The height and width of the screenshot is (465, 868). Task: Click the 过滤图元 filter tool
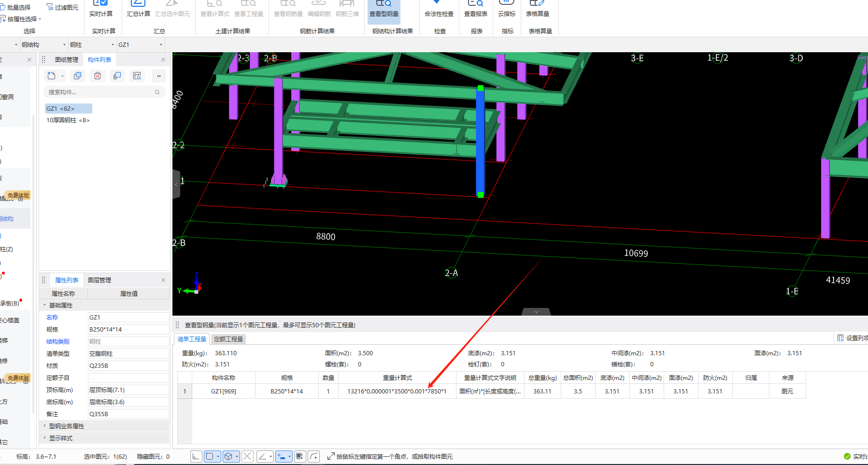[x=62, y=7]
